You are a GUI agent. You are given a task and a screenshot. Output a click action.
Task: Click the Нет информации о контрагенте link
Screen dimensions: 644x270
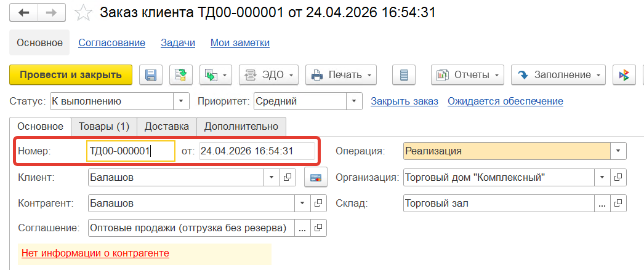coord(95,253)
